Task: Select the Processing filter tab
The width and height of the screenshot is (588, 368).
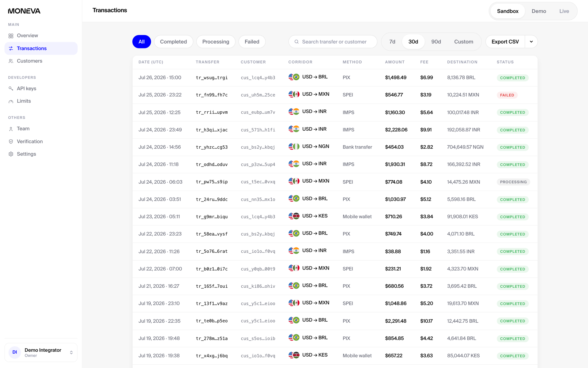Action: tap(216, 42)
